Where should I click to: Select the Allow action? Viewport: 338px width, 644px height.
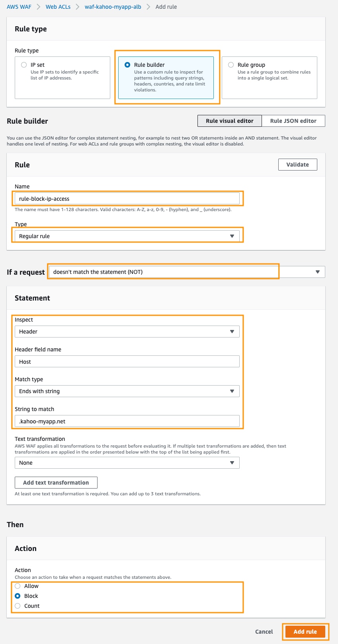(18, 586)
